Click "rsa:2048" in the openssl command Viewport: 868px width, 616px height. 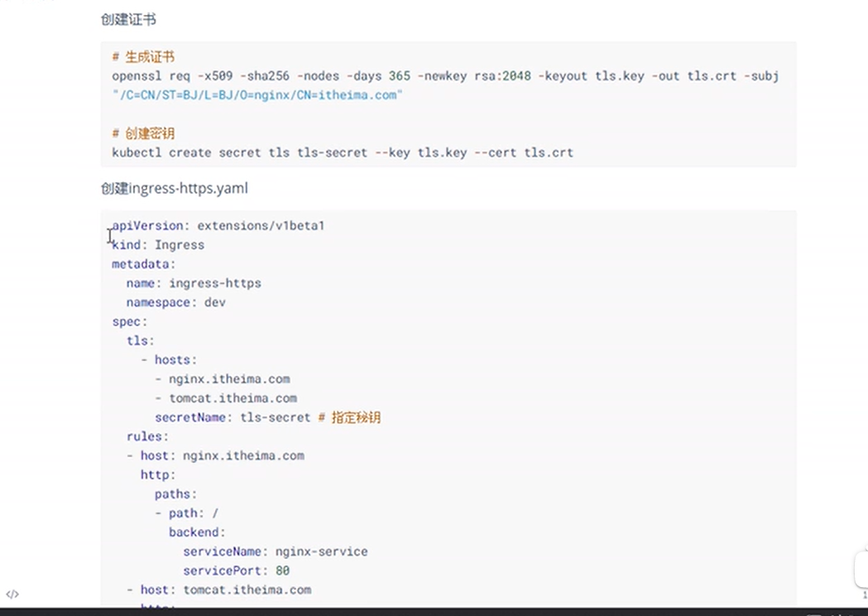502,76
